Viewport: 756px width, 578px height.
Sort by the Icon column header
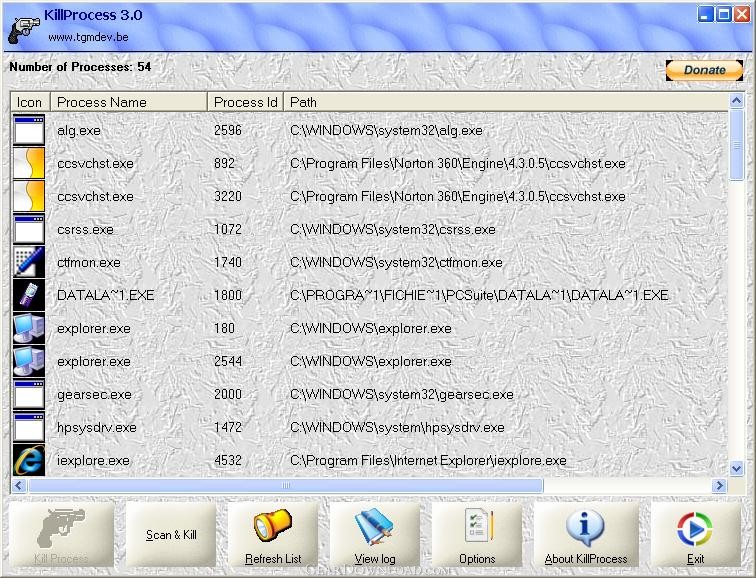click(30, 102)
